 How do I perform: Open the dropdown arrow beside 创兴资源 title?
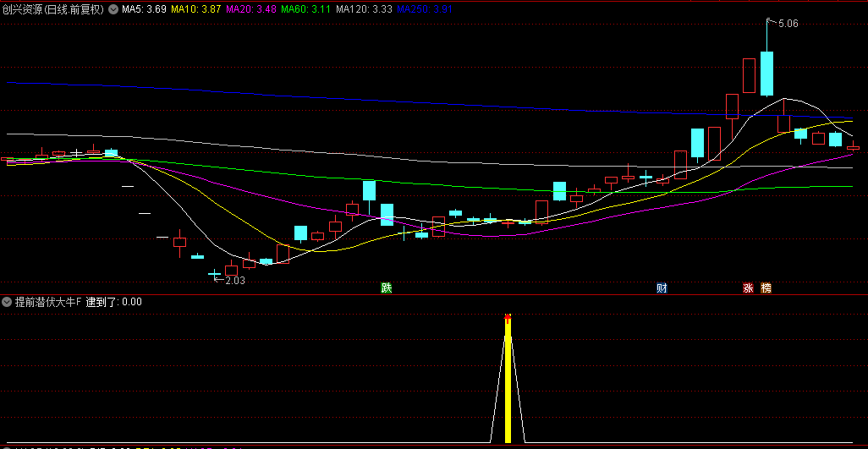pos(113,9)
